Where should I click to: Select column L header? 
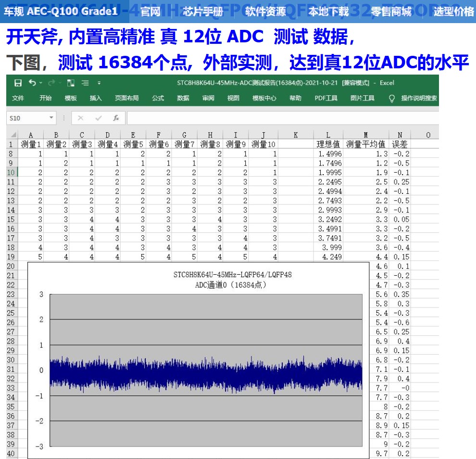tap(328, 135)
